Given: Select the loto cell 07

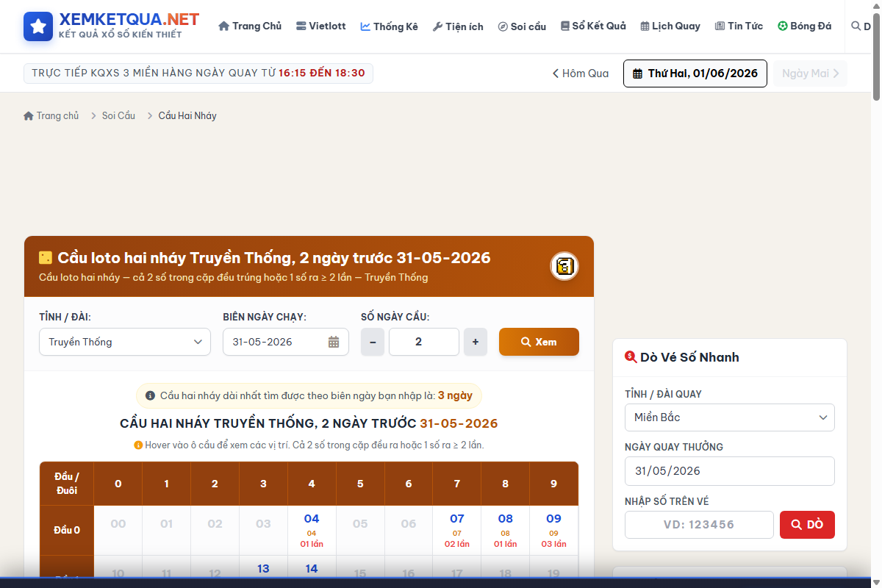Looking at the screenshot, I should (x=457, y=530).
